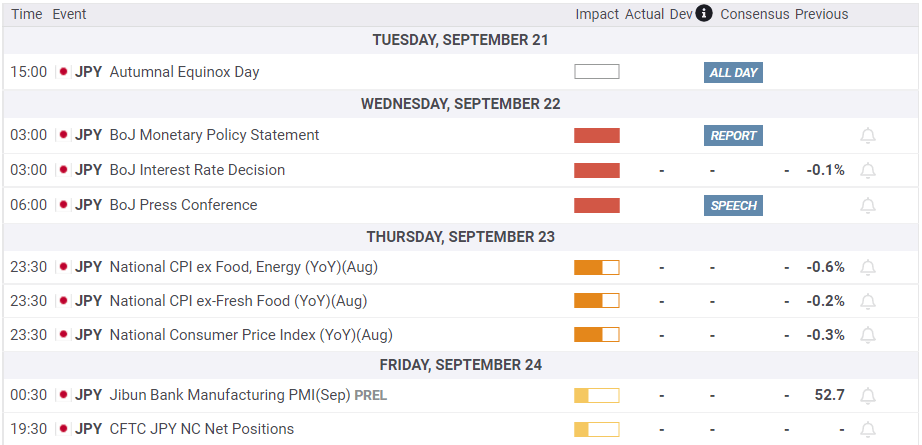Toggle alert bell for BoJ Monetary Policy Statement
This screenshot has height=445, width=922.
pyautogui.click(x=868, y=136)
